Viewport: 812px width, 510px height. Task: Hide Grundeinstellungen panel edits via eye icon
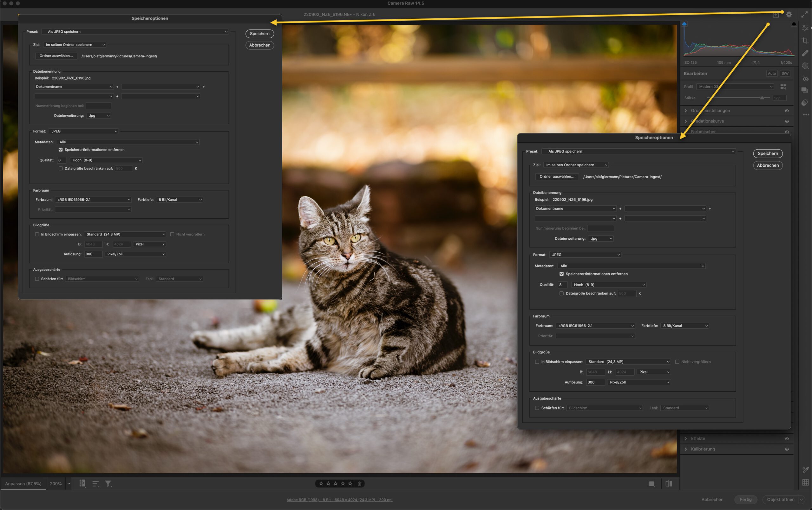[786, 111]
